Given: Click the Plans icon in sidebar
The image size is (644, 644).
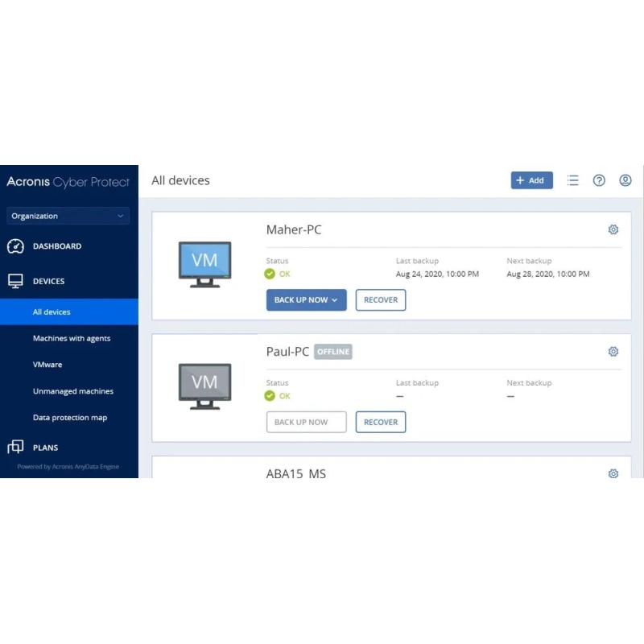Looking at the screenshot, I should pyautogui.click(x=15, y=448).
